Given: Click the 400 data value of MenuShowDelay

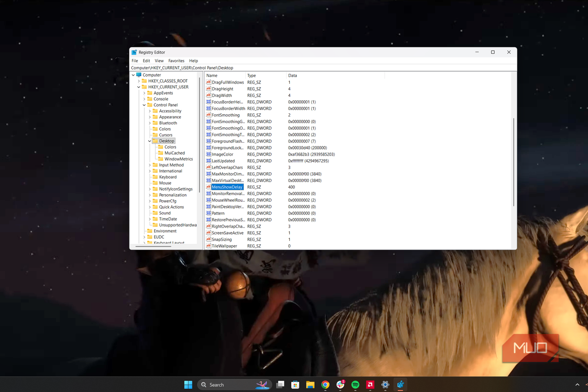Looking at the screenshot, I should pos(292,187).
